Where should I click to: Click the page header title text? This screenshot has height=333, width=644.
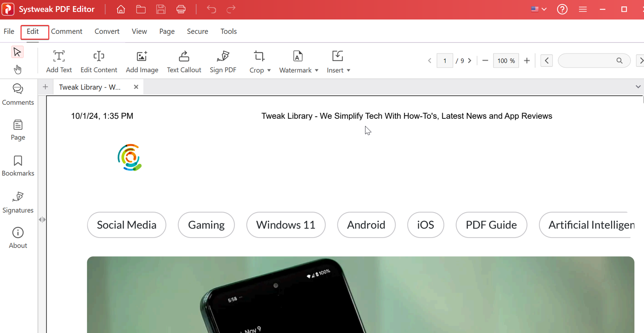(x=407, y=116)
